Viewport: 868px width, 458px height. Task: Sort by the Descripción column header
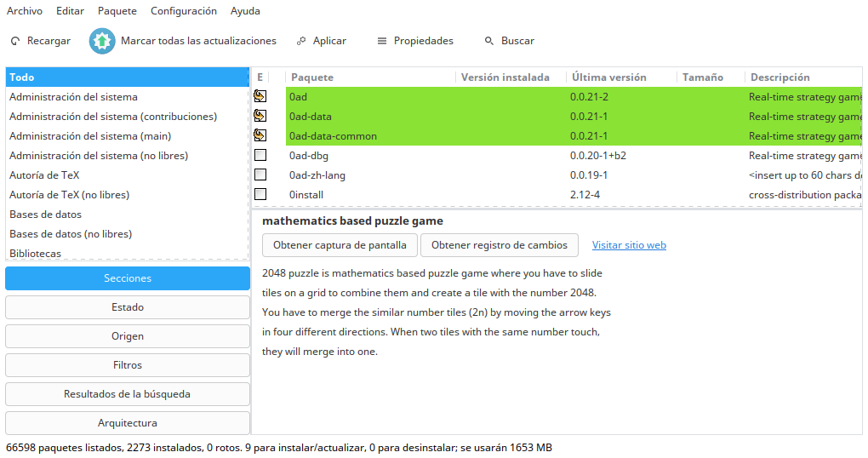pos(802,77)
